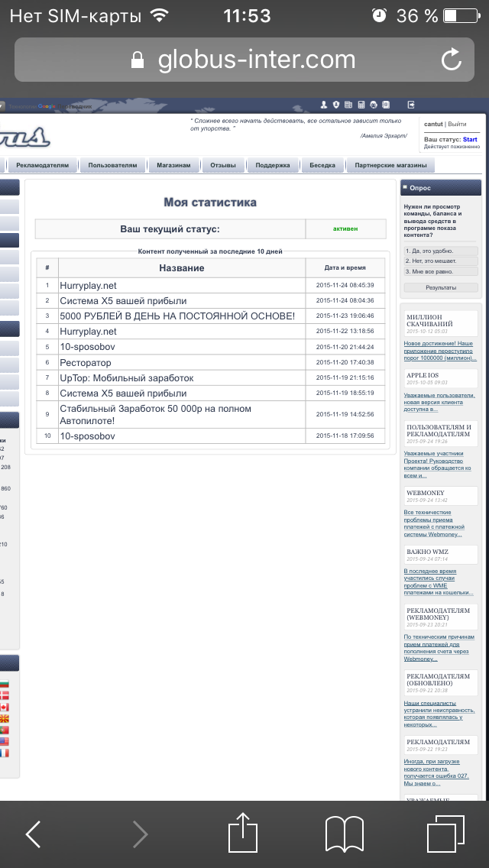Click the date 2015-11-24 08:45:39
The image size is (489, 868).
coord(345,285)
